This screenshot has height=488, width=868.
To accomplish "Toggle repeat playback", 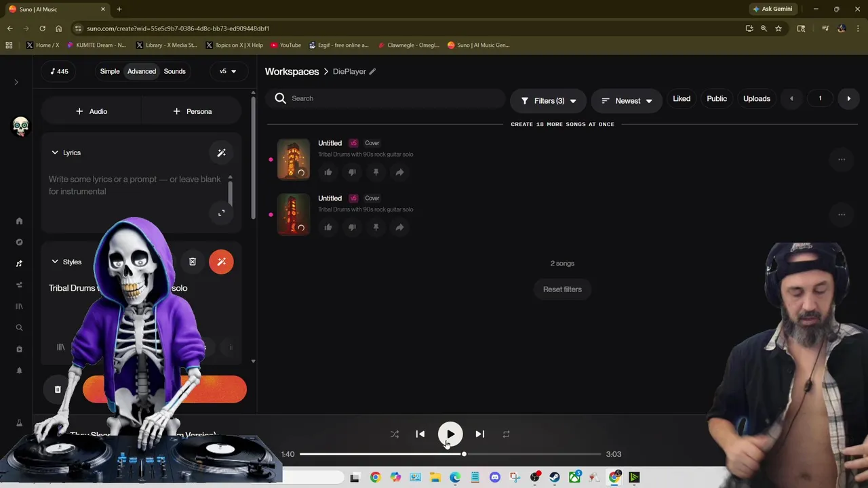I will point(506,434).
